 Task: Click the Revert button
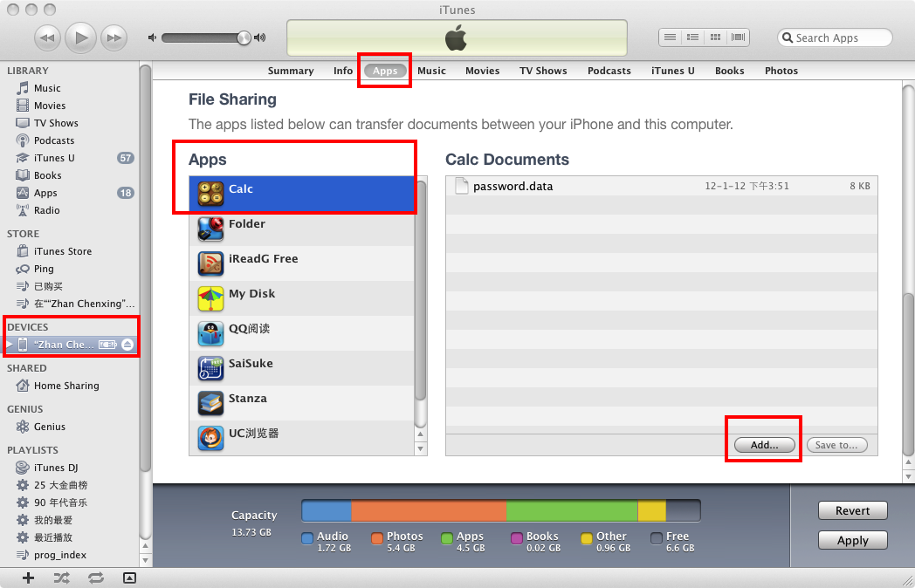coord(852,510)
